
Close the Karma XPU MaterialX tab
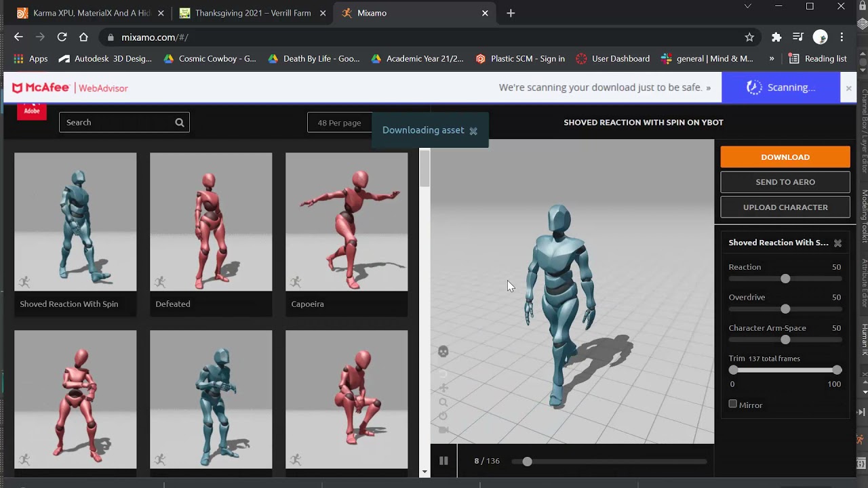point(159,13)
